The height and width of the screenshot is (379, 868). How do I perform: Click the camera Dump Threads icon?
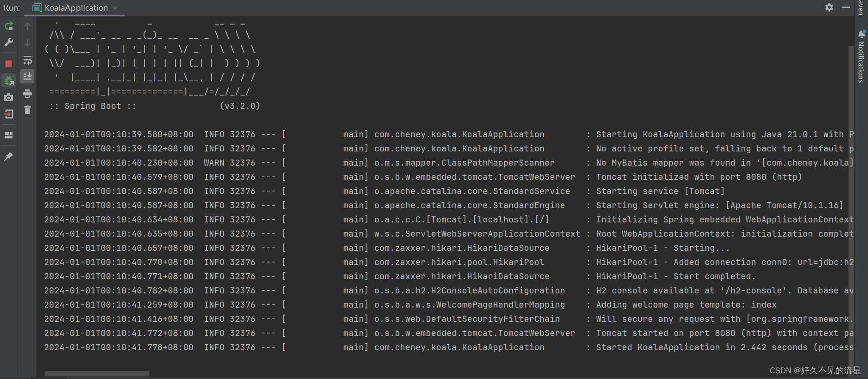pyautogui.click(x=9, y=98)
